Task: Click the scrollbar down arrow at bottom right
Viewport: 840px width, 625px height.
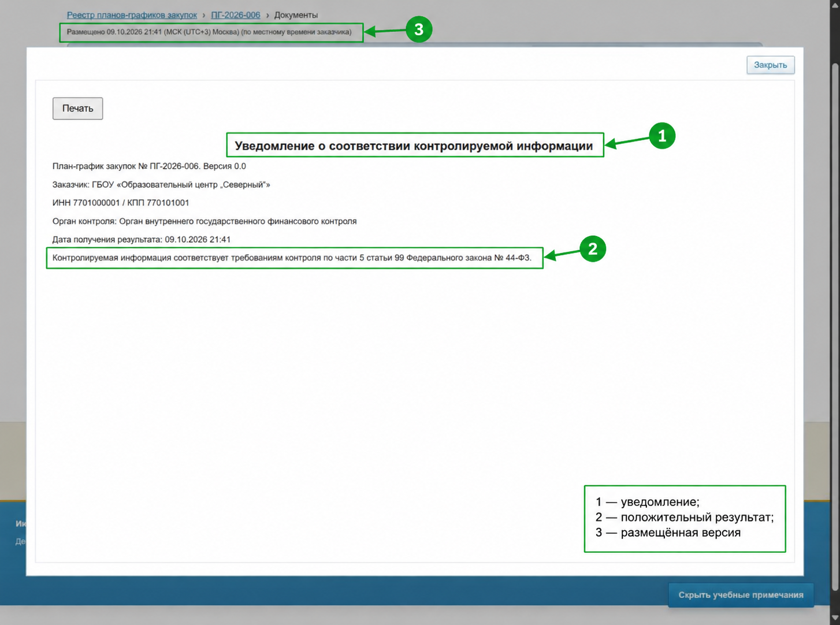Action: (x=835, y=619)
